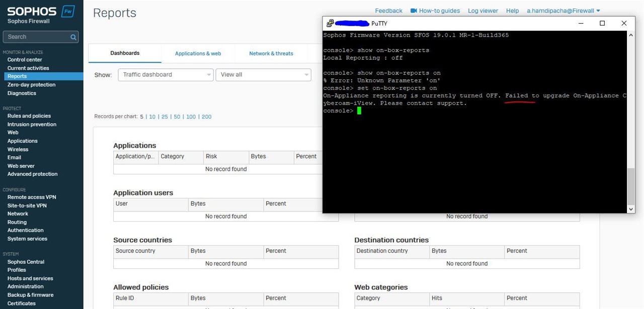Click PuTTY scrollbar up arrow
Viewport: 644px width, 309px height.
[x=631, y=35]
